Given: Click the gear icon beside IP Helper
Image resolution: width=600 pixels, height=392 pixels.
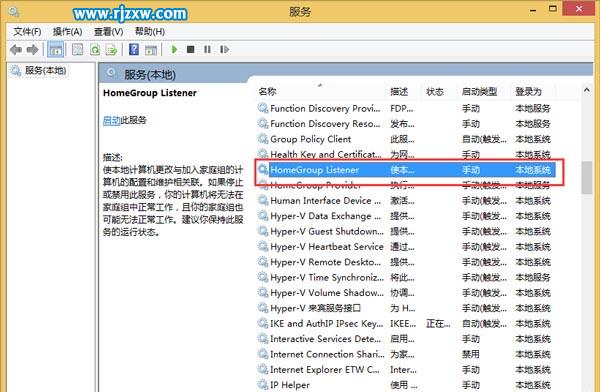Looking at the screenshot, I should (263, 384).
